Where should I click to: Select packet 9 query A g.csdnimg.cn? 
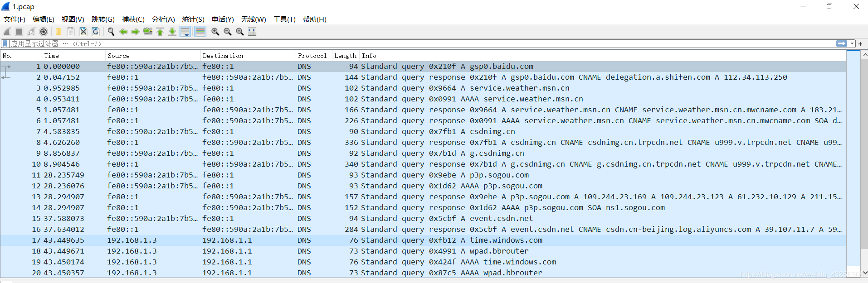tap(423, 153)
